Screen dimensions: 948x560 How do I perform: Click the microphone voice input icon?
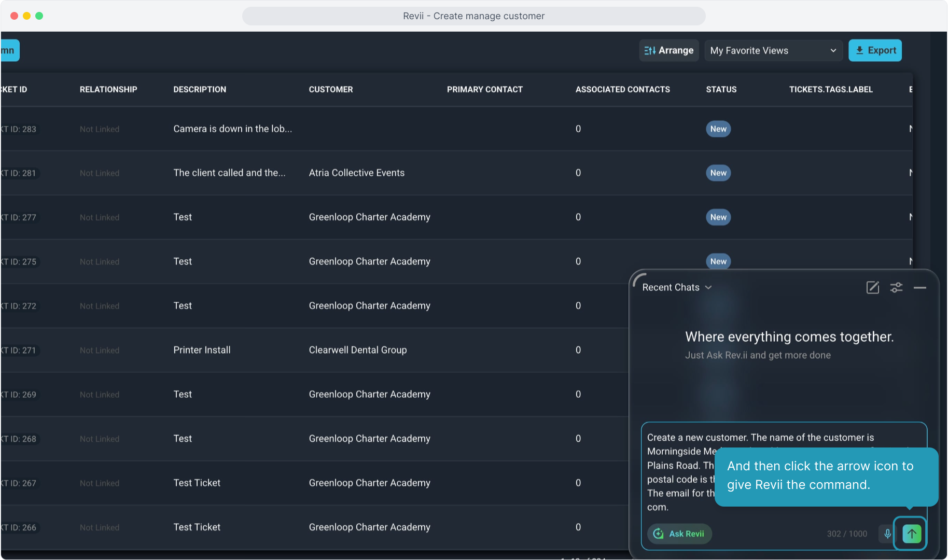point(887,534)
